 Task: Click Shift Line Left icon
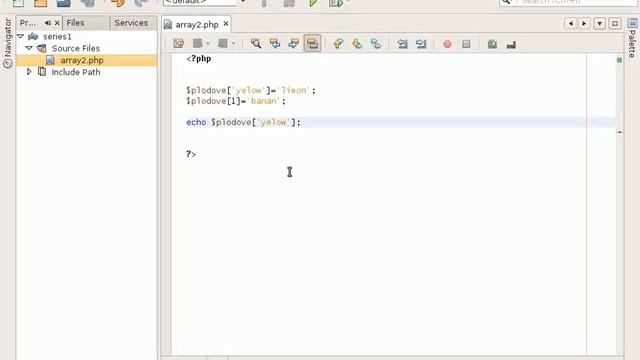click(402, 44)
